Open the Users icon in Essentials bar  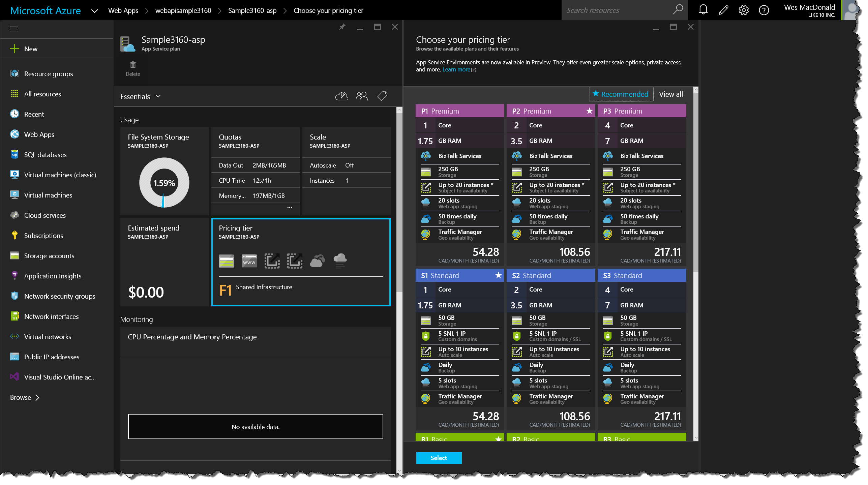coord(362,96)
